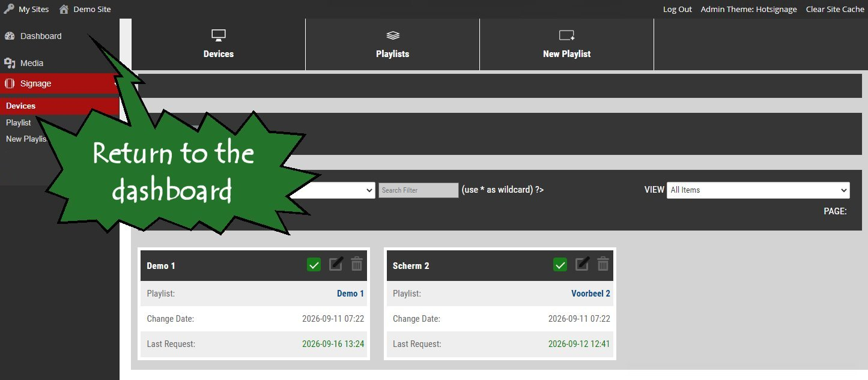The height and width of the screenshot is (380, 868).
Task: Open the New Playlist tab
Action: pos(567,44)
